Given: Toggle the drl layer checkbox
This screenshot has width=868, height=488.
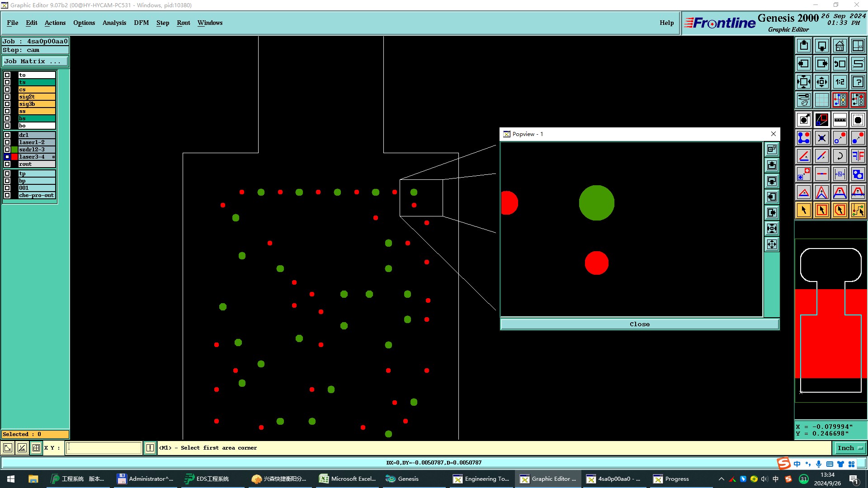Looking at the screenshot, I should coord(7,135).
